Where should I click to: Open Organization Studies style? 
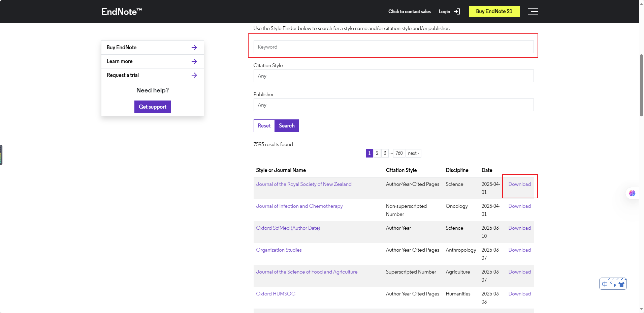[x=279, y=250]
